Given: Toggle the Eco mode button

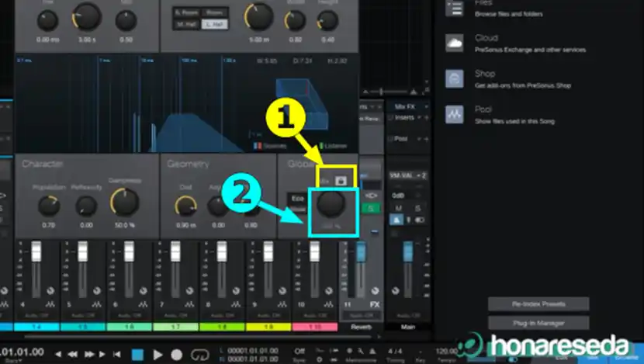Looking at the screenshot, I should 297,199.
